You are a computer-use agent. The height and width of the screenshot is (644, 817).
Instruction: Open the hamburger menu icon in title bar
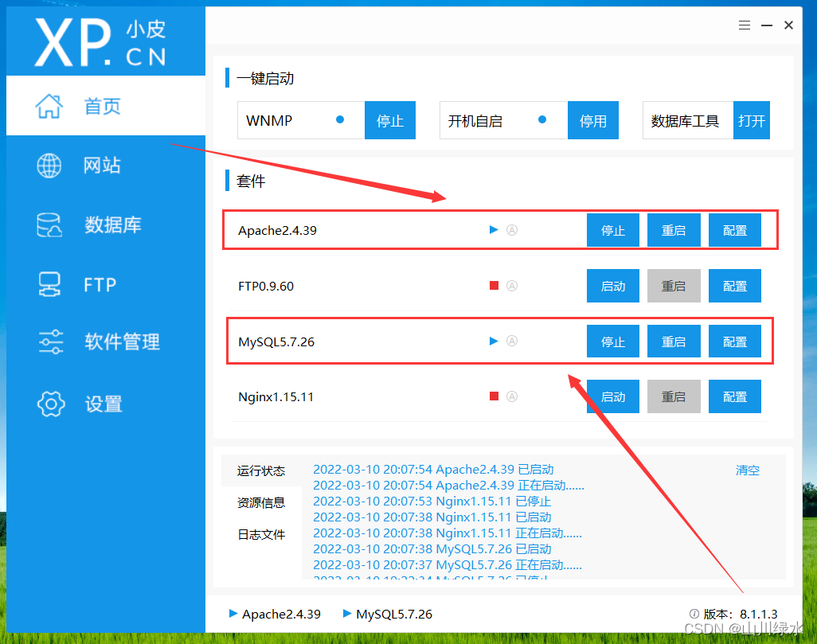[x=744, y=25]
